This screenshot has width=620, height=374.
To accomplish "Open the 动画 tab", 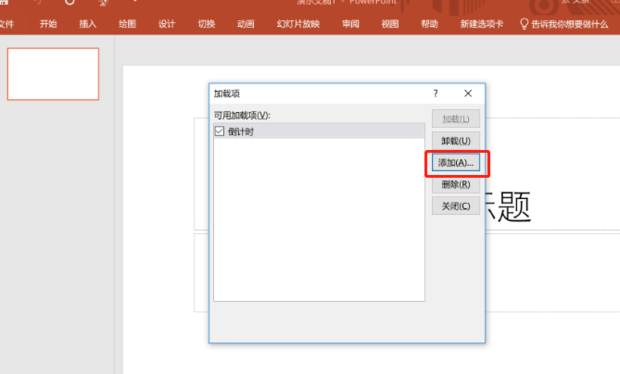I will pos(246,24).
